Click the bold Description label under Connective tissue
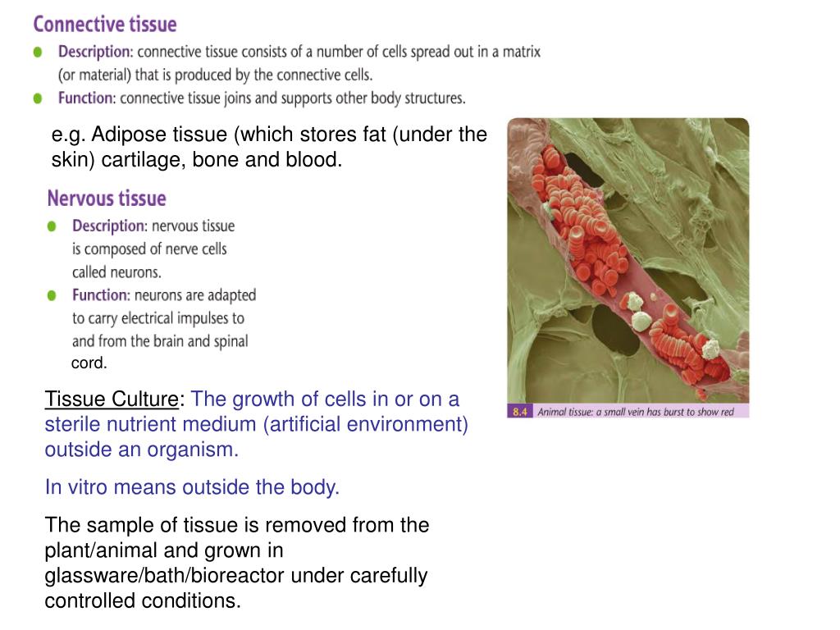 [95, 52]
